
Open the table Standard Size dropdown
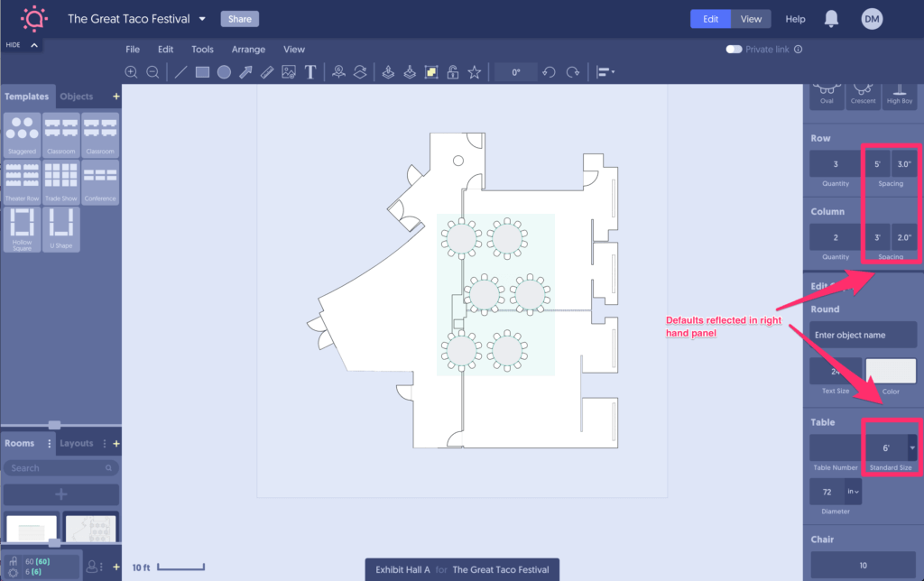point(913,447)
